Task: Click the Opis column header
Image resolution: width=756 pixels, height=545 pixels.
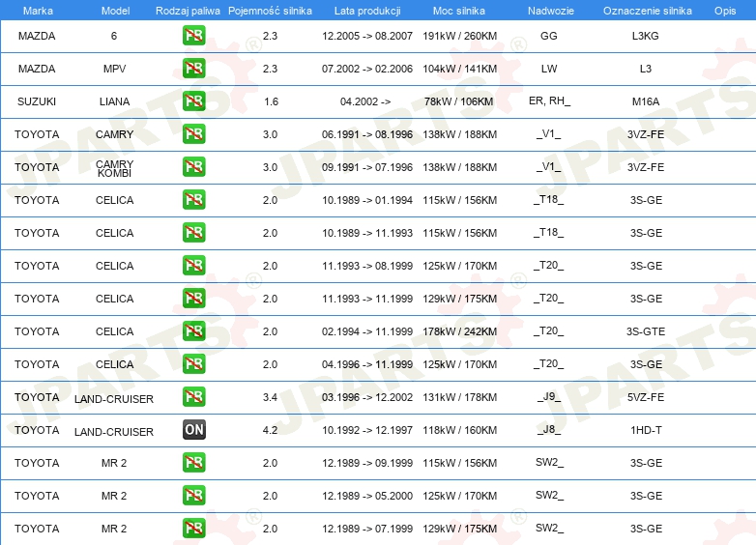Action: click(x=725, y=11)
